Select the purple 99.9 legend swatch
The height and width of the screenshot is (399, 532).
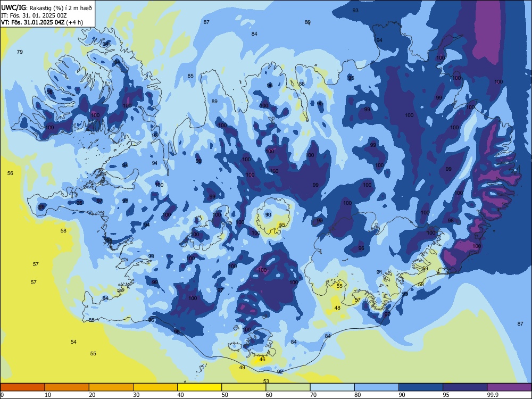[509, 387]
